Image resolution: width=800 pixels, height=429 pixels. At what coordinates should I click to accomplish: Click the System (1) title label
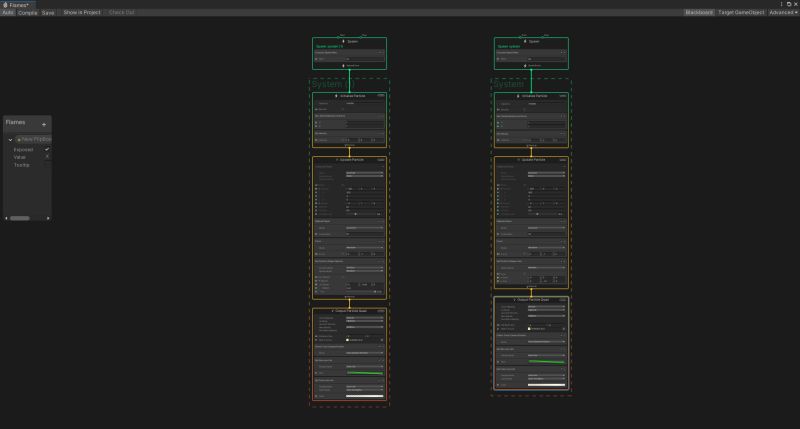[333, 84]
